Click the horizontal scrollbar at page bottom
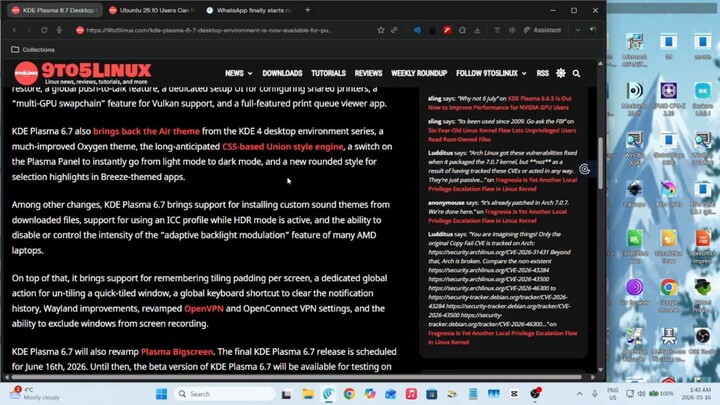 (x=296, y=377)
